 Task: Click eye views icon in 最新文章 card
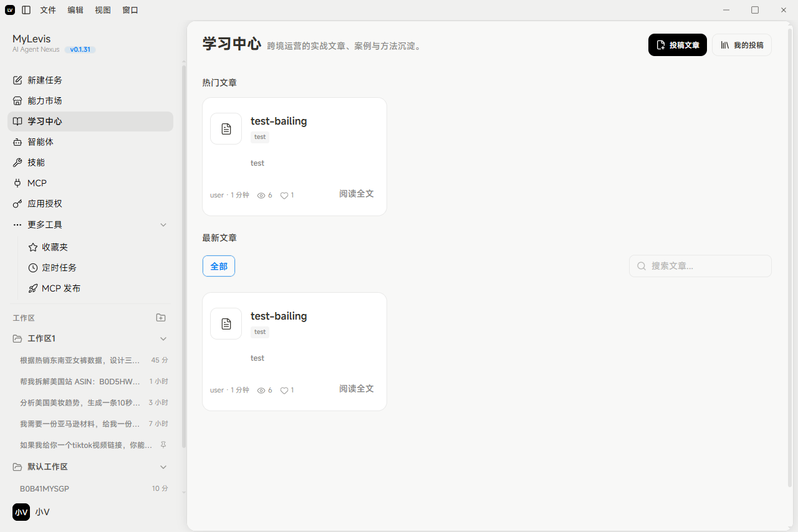tap(261, 391)
